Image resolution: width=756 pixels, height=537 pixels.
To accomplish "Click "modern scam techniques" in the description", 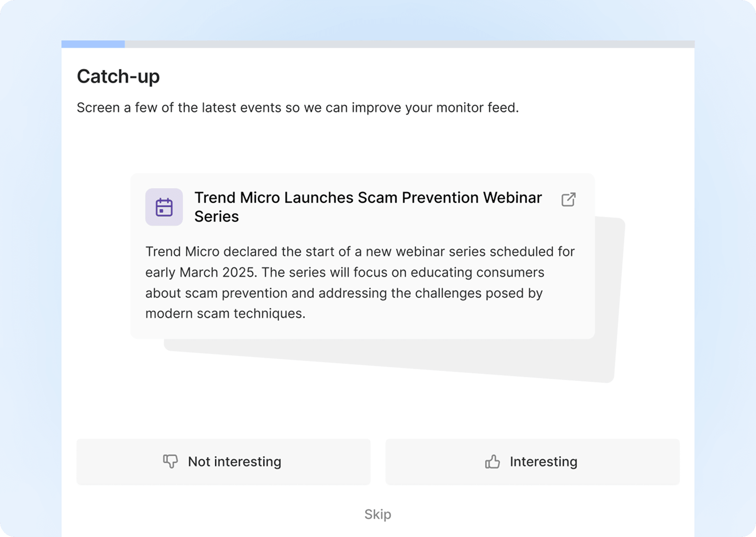I will click(225, 313).
